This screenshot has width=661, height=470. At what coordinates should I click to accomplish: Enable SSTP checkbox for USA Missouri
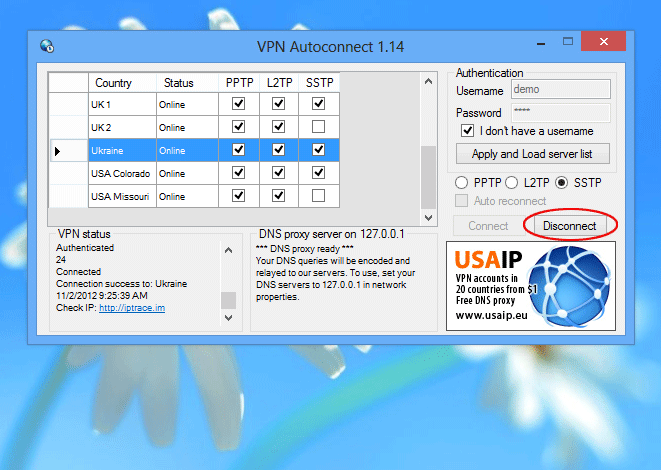318,196
